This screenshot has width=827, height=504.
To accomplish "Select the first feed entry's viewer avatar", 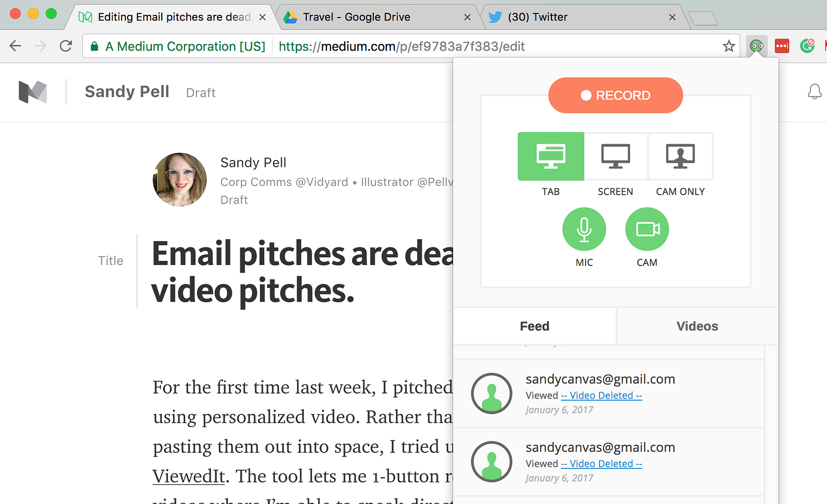I will point(492,393).
